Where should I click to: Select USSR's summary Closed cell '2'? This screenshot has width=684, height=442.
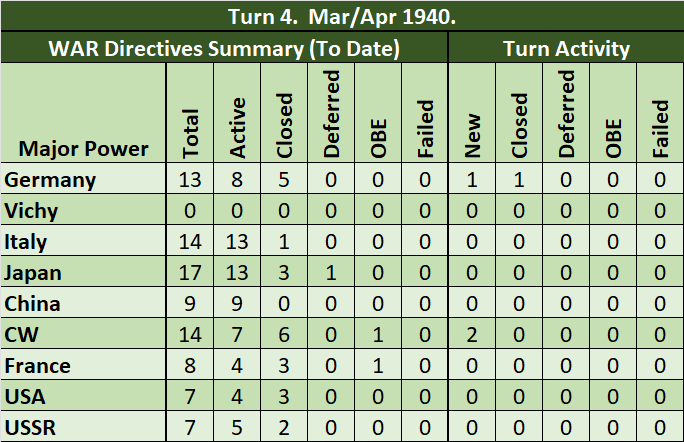pos(284,428)
